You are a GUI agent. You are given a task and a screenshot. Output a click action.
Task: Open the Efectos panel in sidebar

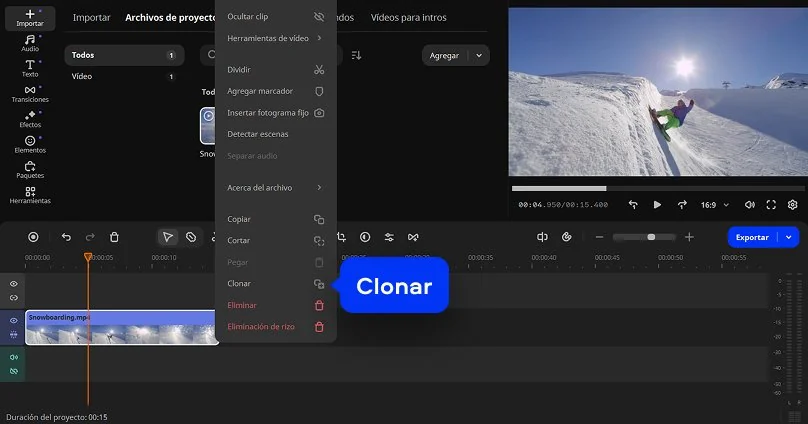point(30,119)
